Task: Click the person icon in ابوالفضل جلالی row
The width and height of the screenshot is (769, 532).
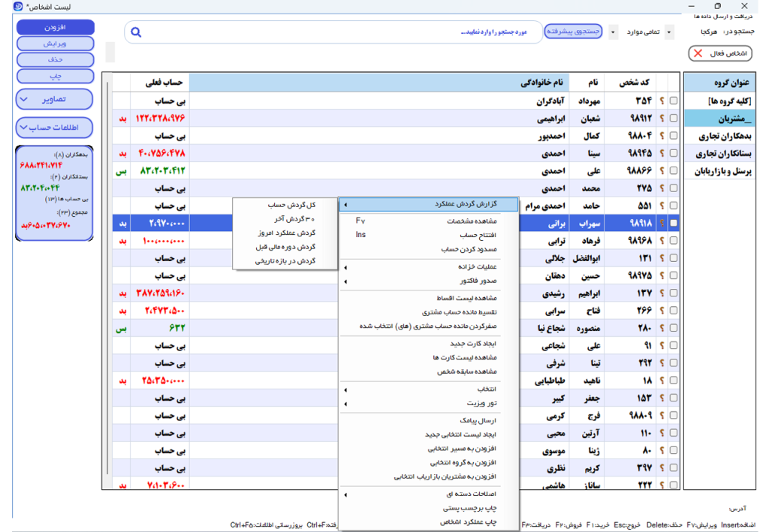Action: pos(662,258)
